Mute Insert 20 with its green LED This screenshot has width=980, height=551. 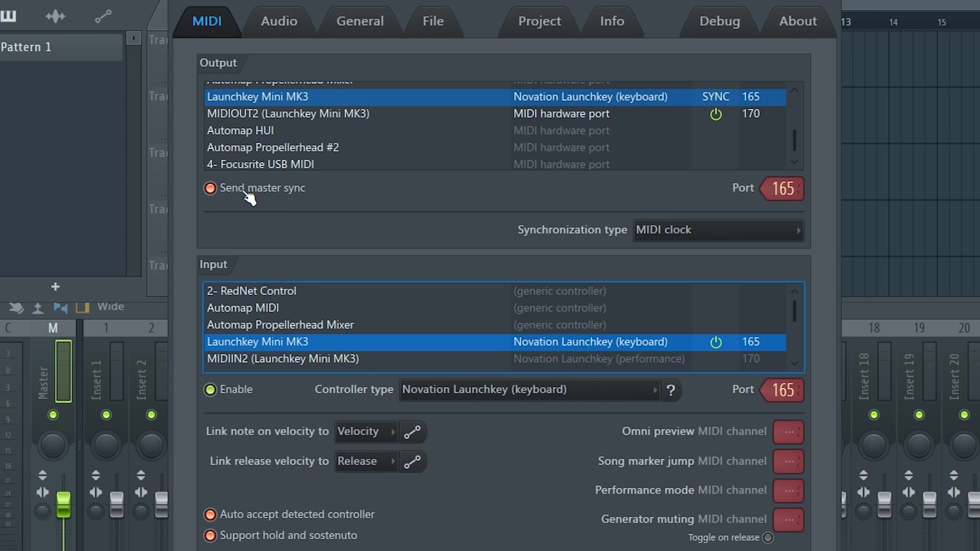click(964, 415)
